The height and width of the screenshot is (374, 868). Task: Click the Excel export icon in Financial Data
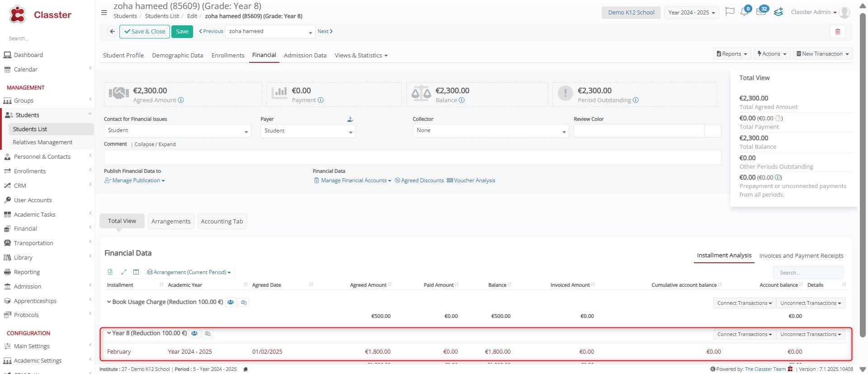click(x=110, y=272)
